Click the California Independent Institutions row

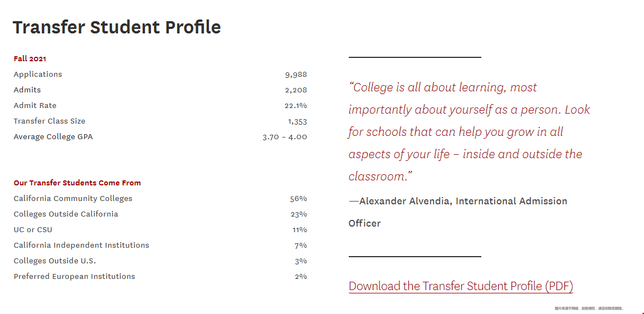(160, 246)
